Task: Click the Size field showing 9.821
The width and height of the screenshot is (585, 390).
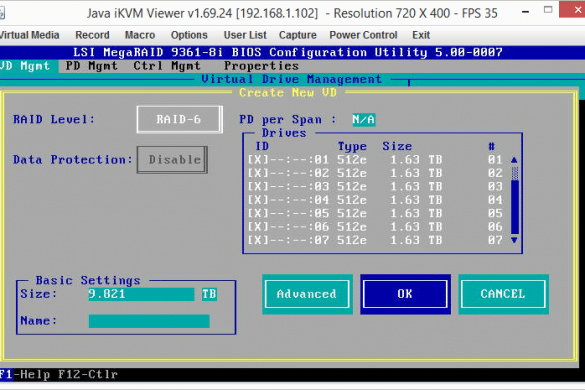Action: [141, 294]
